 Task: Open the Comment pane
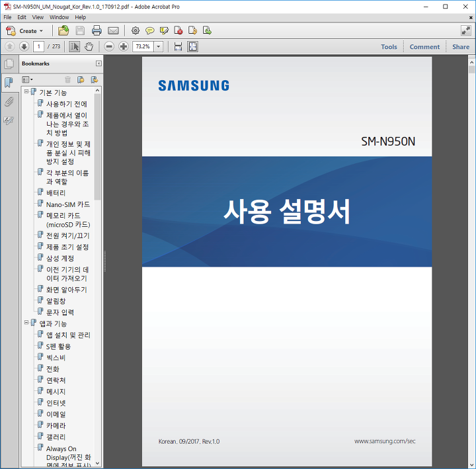[x=424, y=47]
